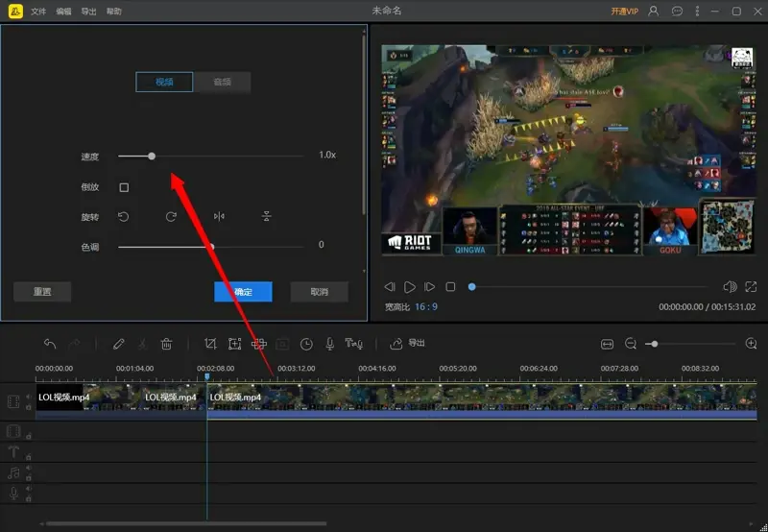Confirm with the 确定 button
768x532 pixels.
tap(243, 292)
